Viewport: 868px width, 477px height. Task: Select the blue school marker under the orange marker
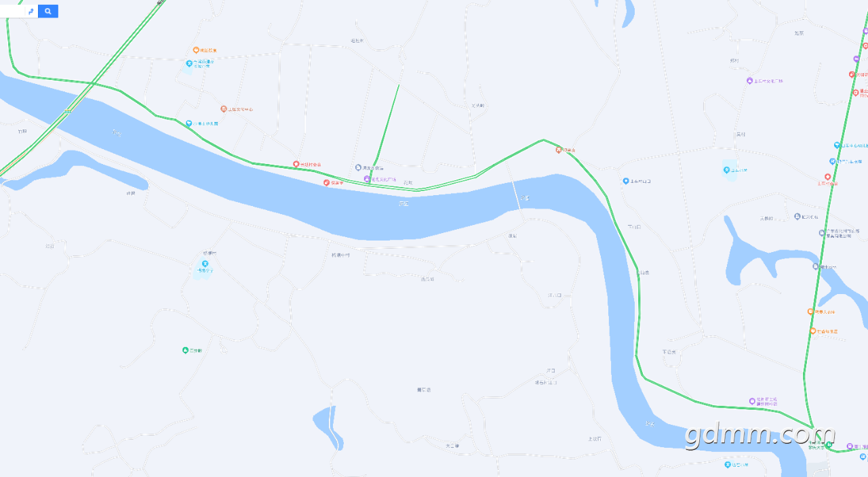(189, 63)
